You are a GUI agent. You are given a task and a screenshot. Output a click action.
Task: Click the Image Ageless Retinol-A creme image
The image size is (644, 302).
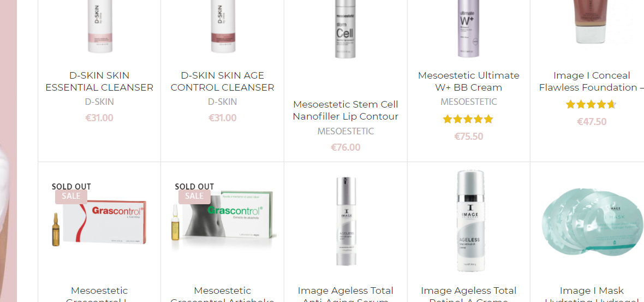[x=469, y=221]
